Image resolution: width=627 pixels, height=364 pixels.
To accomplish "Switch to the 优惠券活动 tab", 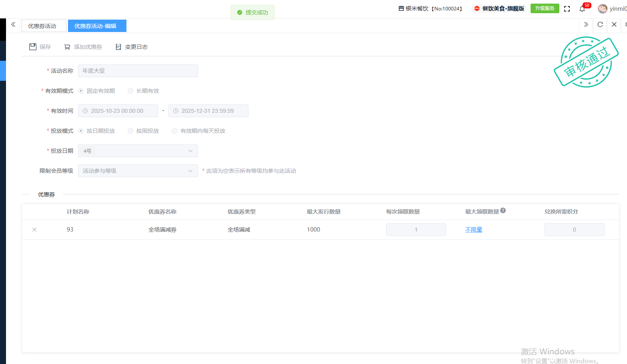I will coord(42,26).
